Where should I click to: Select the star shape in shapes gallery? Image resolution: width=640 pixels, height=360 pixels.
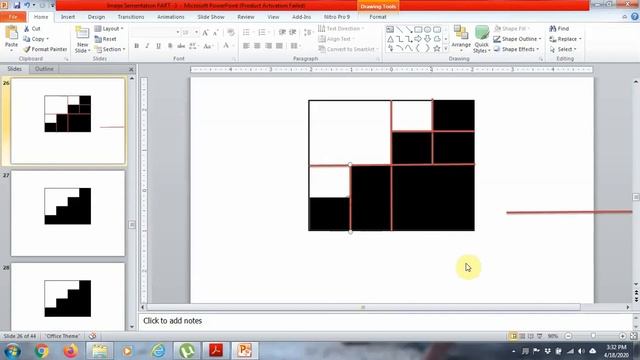tap(437, 49)
